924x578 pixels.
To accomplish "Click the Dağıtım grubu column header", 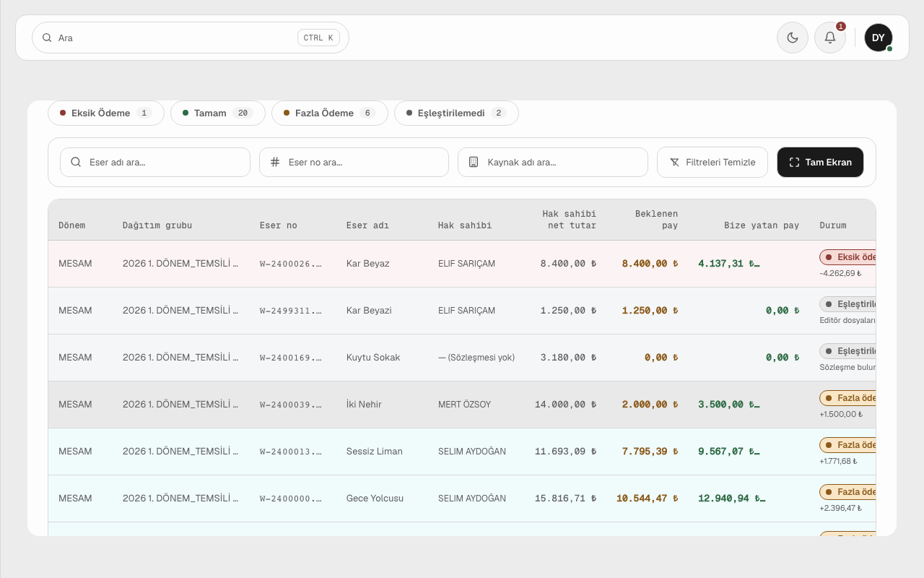I will pyautogui.click(x=157, y=225).
